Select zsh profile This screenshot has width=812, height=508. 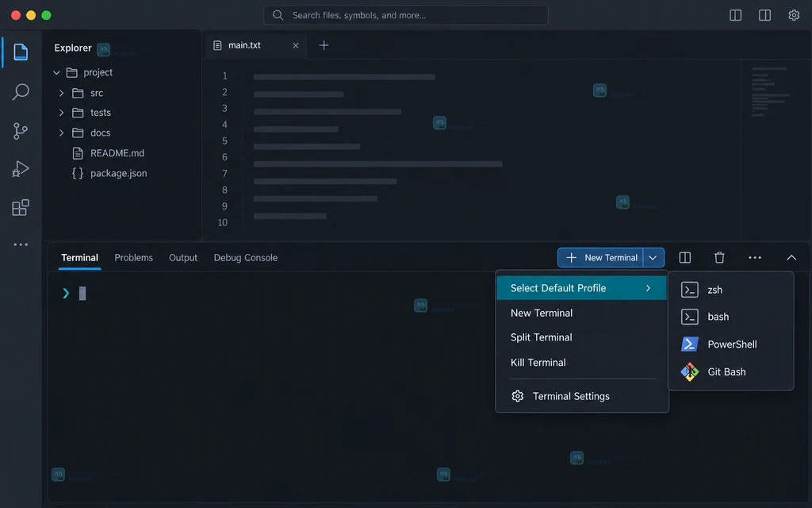click(x=730, y=290)
